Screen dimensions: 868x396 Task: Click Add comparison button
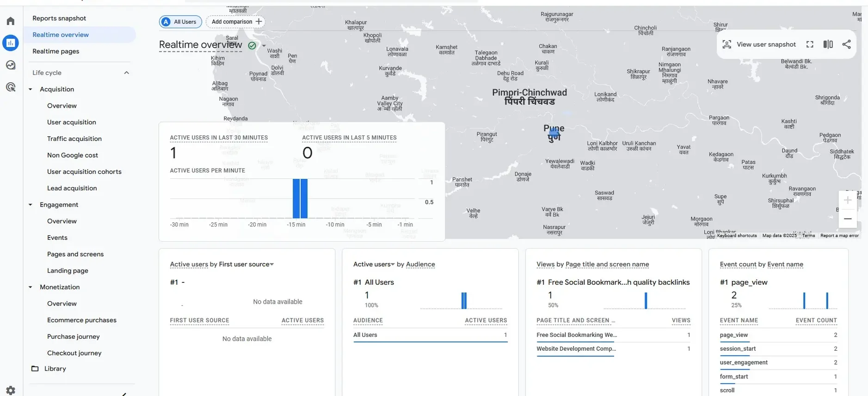pos(236,22)
